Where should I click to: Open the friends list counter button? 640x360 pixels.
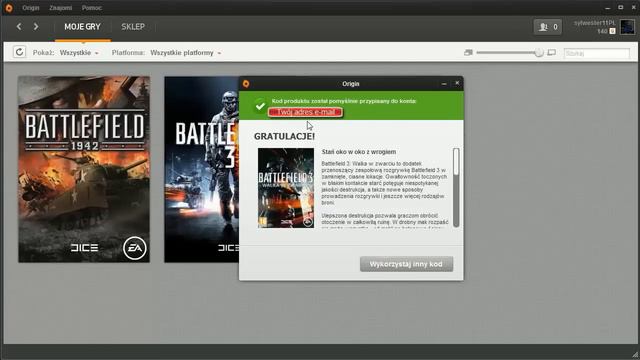(548, 27)
